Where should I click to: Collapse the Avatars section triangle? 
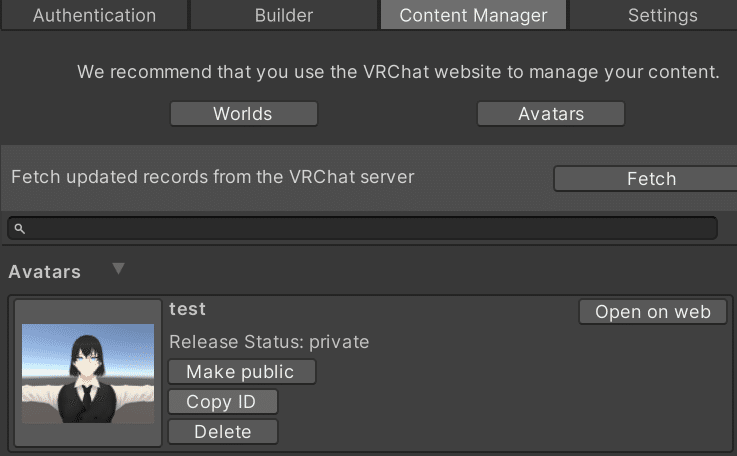click(119, 269)
